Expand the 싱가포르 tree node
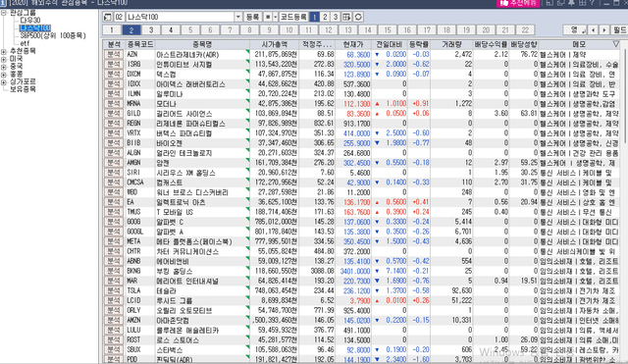628x364 pixels. pyautogui.click(x=4, y=82)
